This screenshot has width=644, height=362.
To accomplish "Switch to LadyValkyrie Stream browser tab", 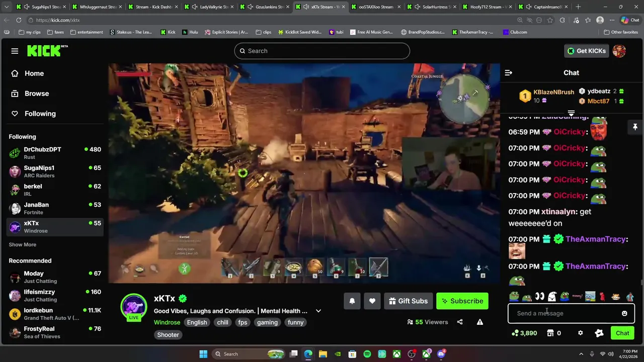I will point(208,7).
